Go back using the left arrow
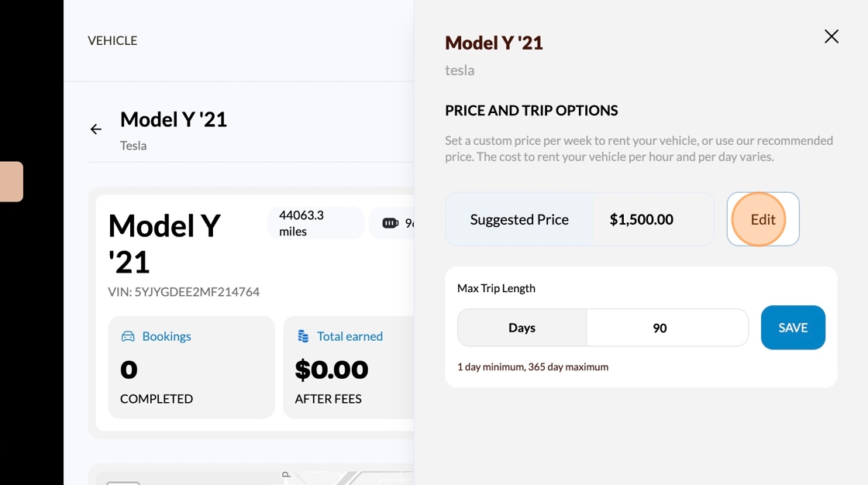 [96, 129]
